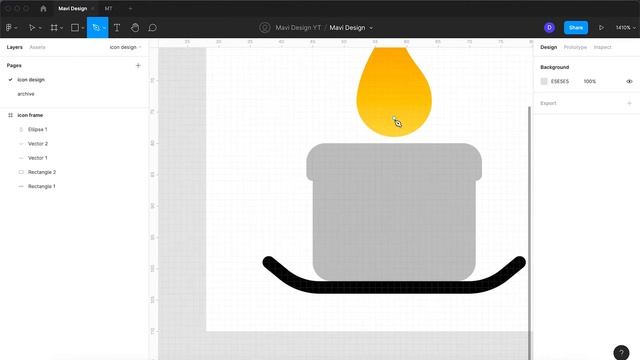Viewport: 640px width, 360px height.
Task: Click the Share button
Action: pos(576,28)
